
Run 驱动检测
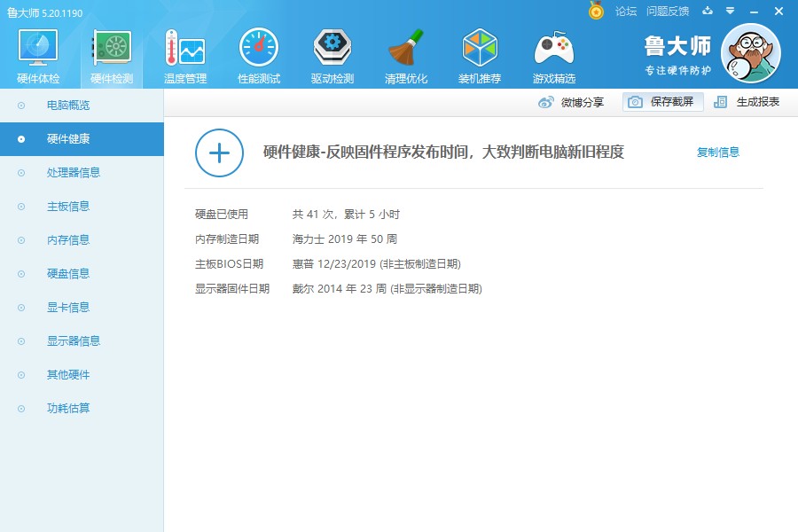(x=332, y=53)
